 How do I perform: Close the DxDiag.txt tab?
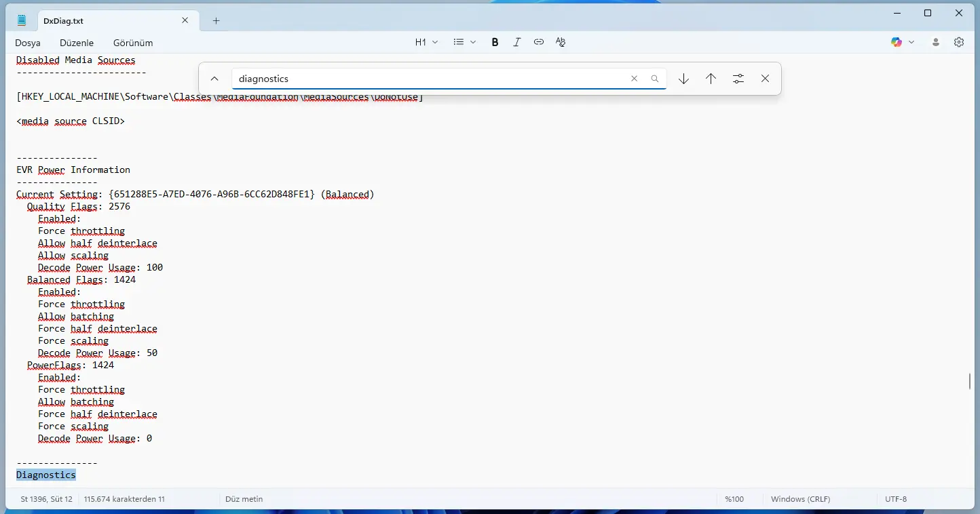point(185,20)
